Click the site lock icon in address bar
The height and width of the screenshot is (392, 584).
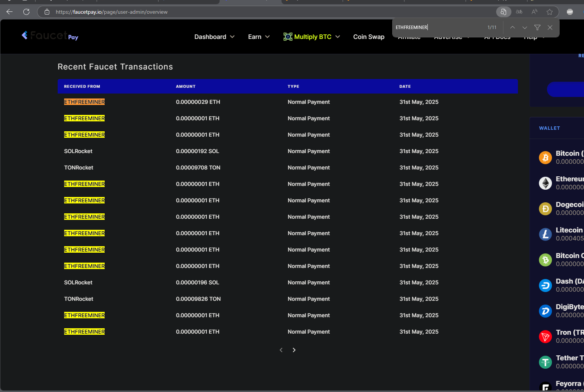coord(47,12)
